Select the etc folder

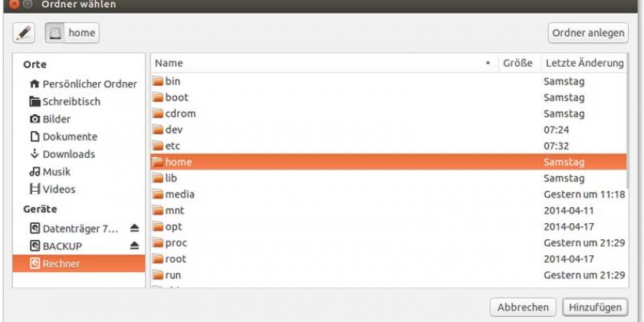[x=172, y=146]
